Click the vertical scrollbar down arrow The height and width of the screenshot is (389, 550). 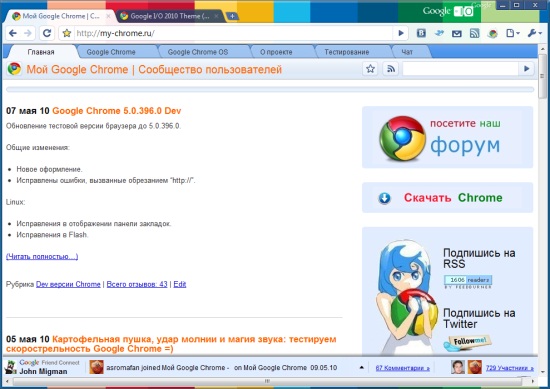[542, 371]
